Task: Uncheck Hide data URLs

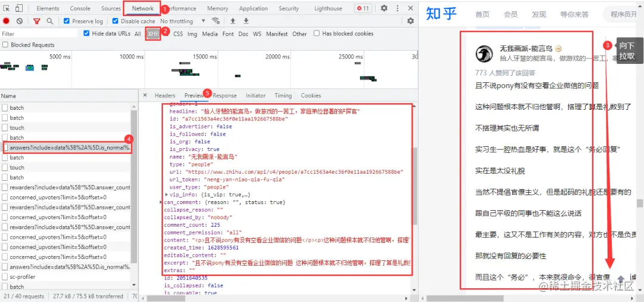Action: pos(86,33)
